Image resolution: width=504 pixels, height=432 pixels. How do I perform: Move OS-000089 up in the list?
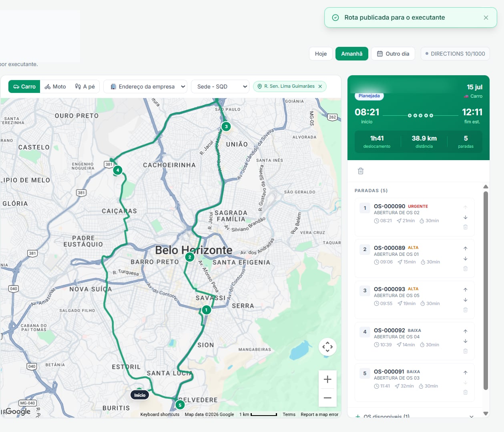coord(466,248)
